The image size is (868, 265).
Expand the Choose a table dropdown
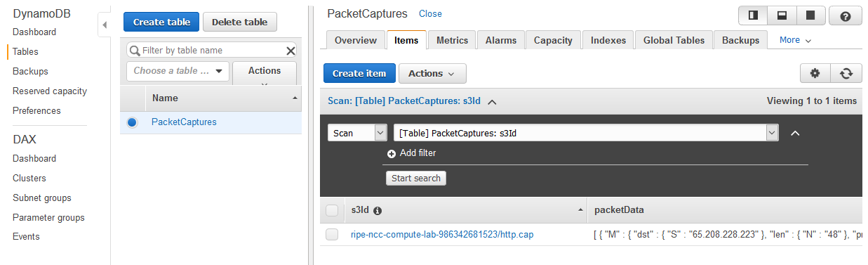(x=178, y=71)
